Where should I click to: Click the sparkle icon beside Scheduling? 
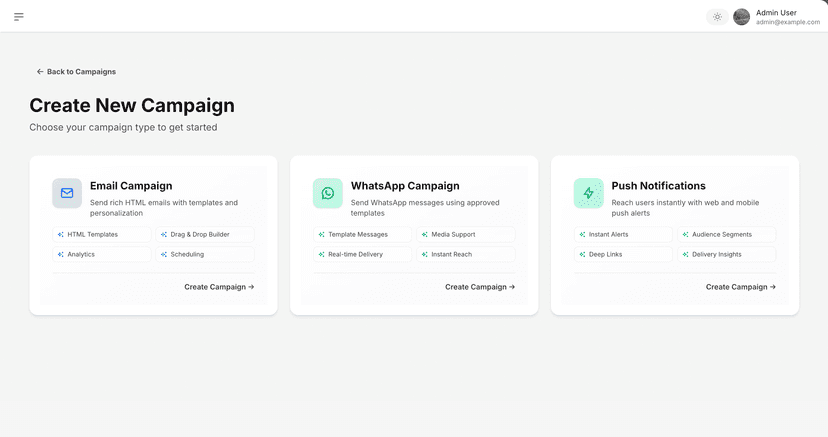click(164, 254)
